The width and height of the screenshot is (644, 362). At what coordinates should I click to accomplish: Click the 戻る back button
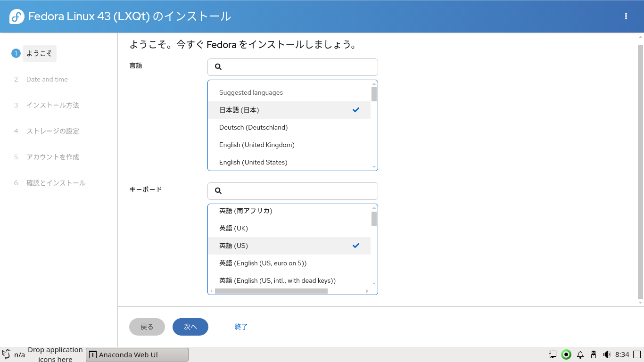click(x=147, y=327)
